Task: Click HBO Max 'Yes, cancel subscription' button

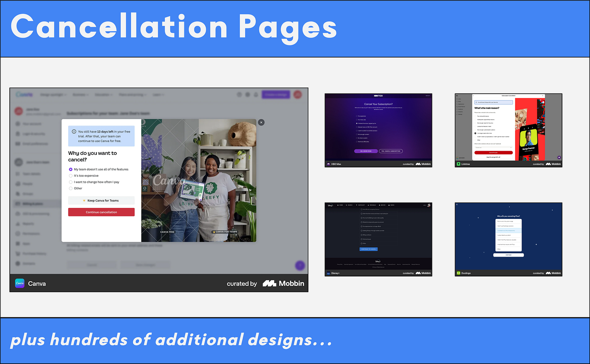Action: (391, 151)
